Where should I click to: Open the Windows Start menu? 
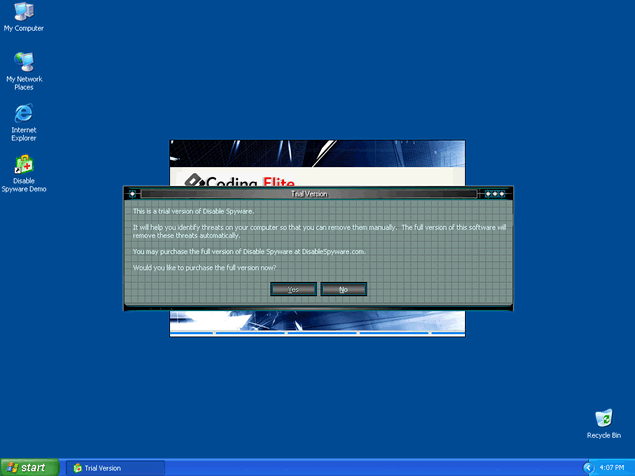click(30, 467)
